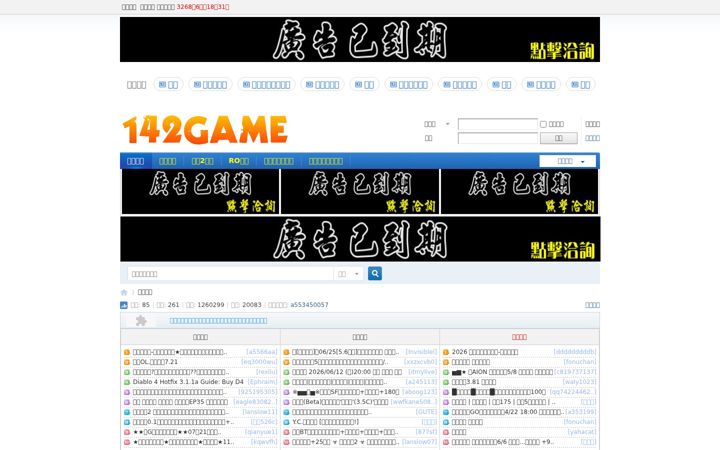
Task: Click red icon beside the 877sf thread
Action: click(286, 432)
